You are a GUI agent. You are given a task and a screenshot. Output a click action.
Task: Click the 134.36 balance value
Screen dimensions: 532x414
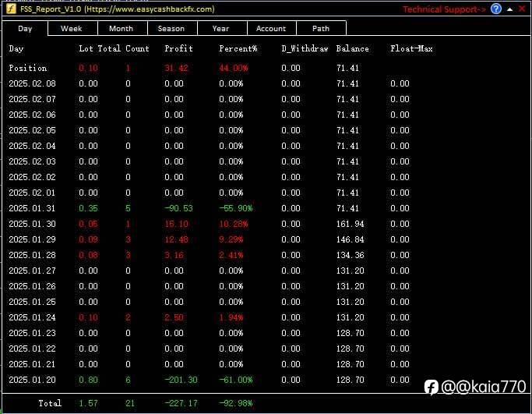point(351,255)
